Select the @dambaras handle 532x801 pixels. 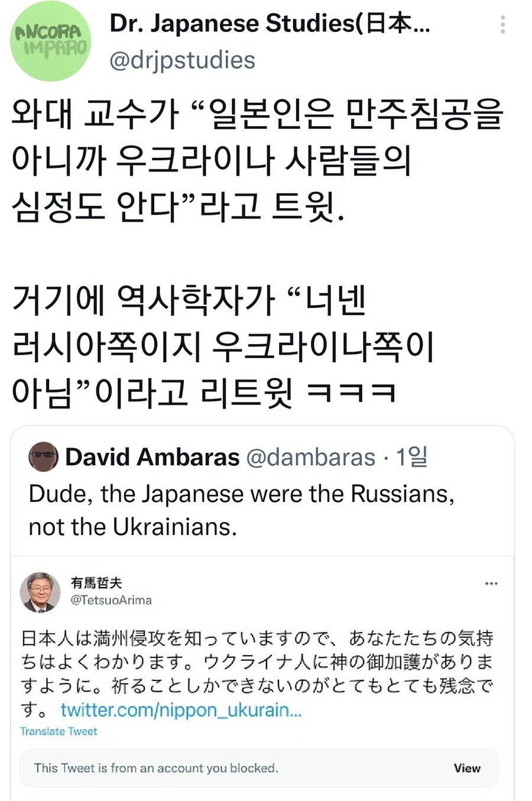tap(310, 457)
